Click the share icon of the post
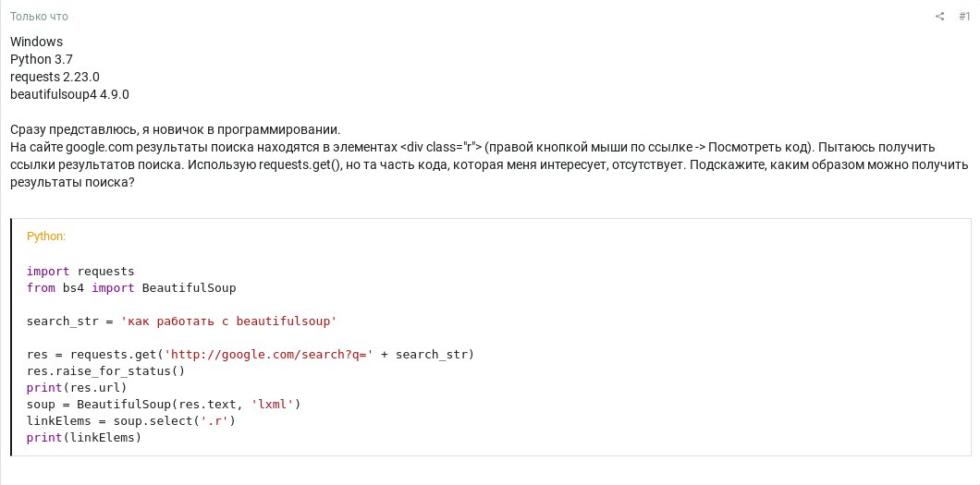Screen dimensions: 980x485 939,17
